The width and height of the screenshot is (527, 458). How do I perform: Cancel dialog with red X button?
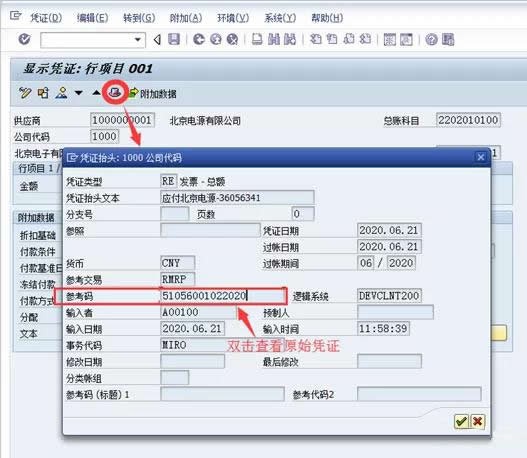tap(478, 421)
